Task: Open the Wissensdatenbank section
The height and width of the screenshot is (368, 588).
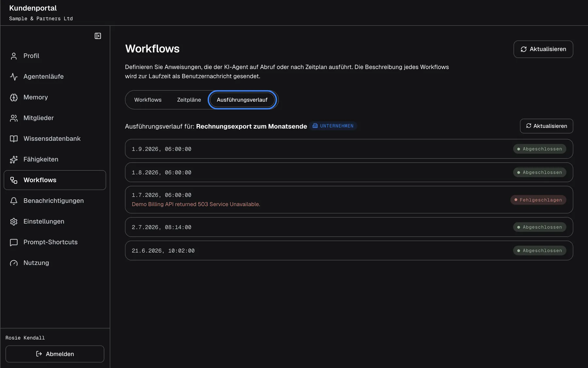Action: pos(55,139)
